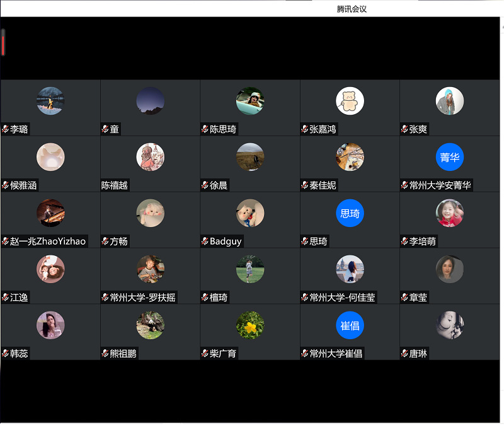Click the muted mic icon beside 熊祖鹏
Image resolution: width=504 pixels, height=425 pixels.
[105, 354]
